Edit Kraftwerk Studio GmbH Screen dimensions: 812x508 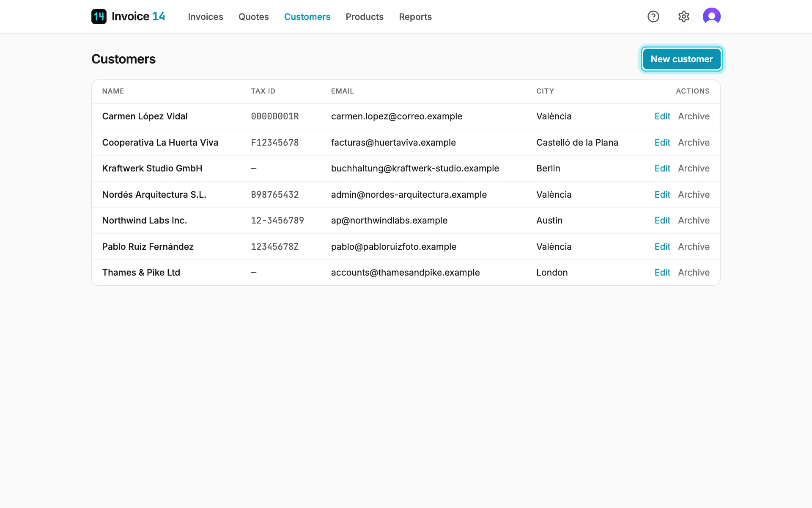662,168
